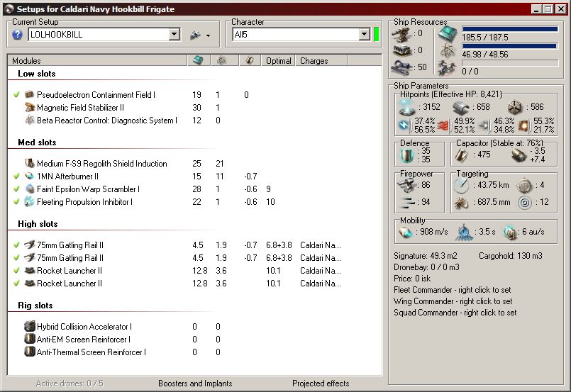
Task: Click the align time icon showing 3.5 s
Action: [464, 232]
